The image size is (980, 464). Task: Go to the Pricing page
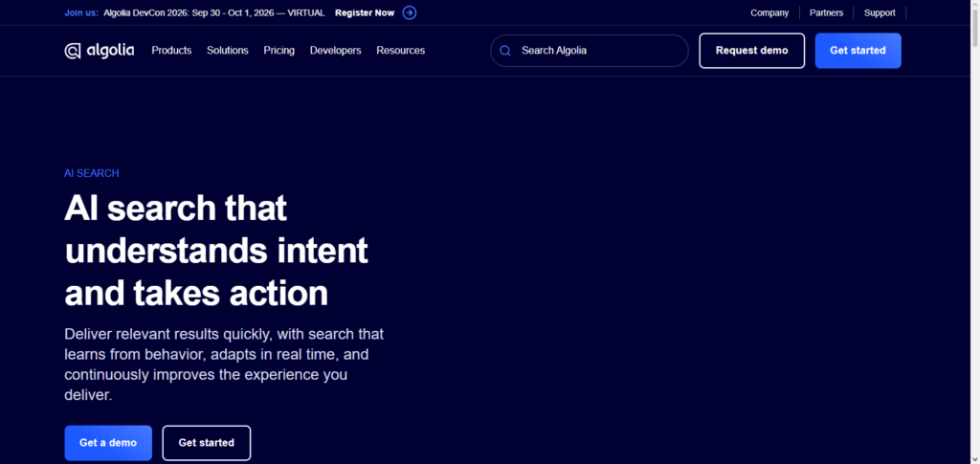pos(278,51)
